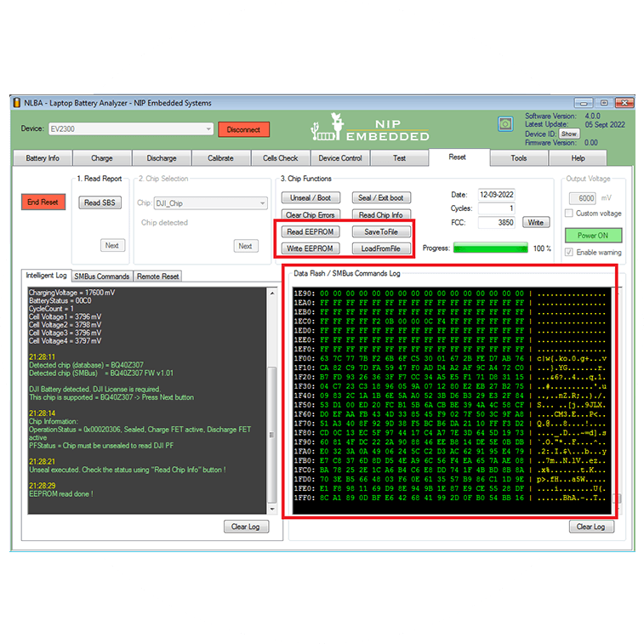Click the green Progress bar
This screenshot has height=644, width=644.
491,248
